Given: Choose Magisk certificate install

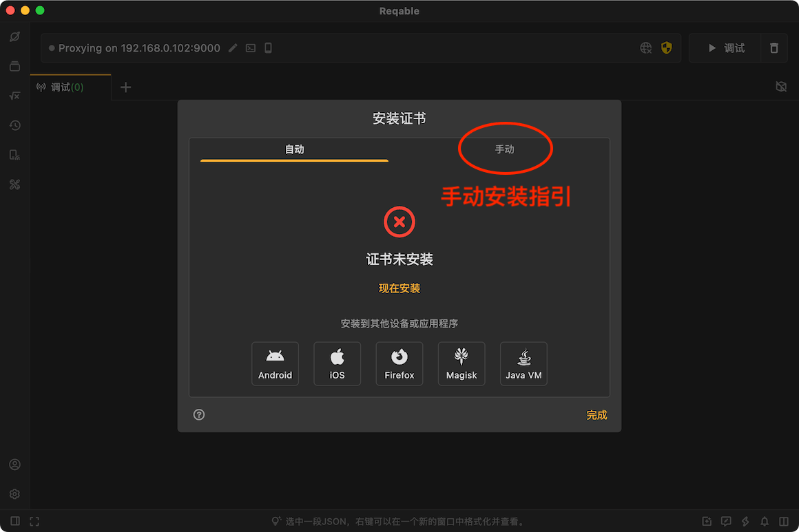Looking at the screenshot, I should point(461,363).
